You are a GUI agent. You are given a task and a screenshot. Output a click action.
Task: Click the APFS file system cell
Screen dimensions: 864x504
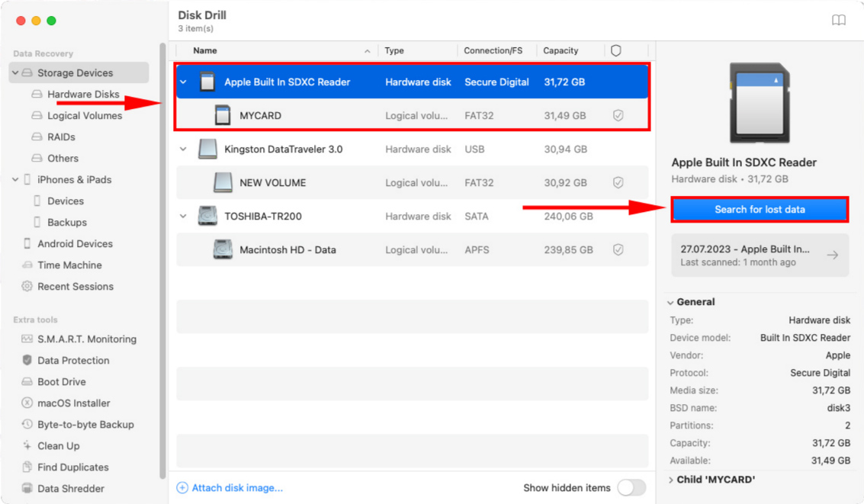click(477, 250)
